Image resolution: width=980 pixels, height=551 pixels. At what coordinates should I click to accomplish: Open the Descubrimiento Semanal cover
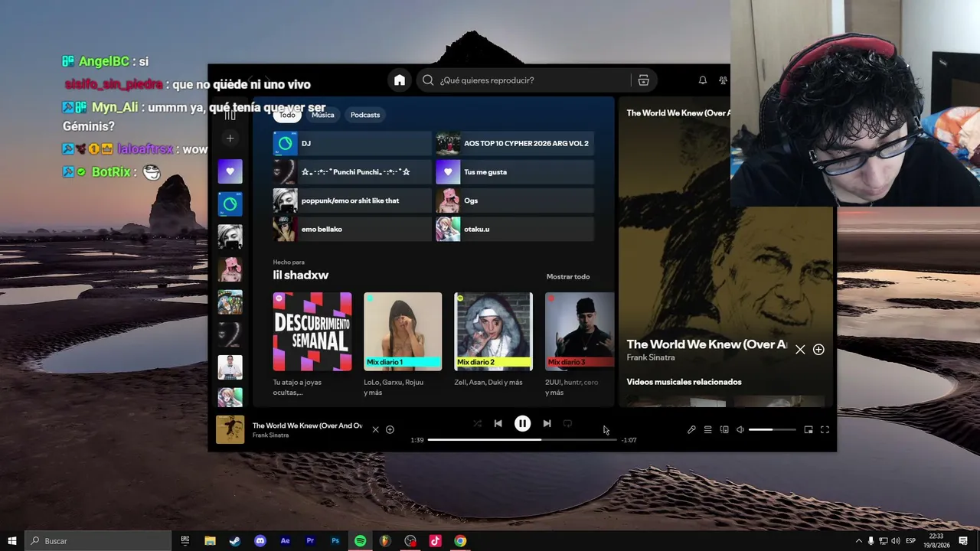tap(312, 331)
